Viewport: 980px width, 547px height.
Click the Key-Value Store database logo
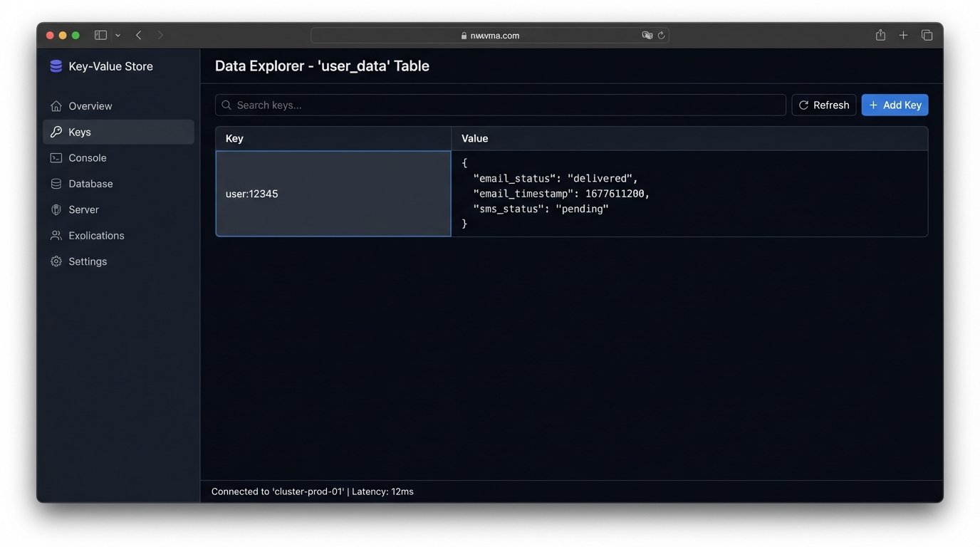(56, 66)
